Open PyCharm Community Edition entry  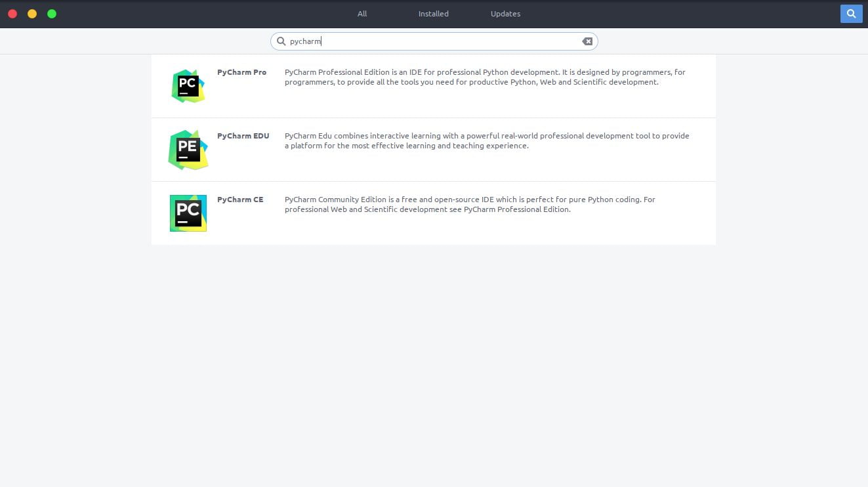[x=433, y=213]
